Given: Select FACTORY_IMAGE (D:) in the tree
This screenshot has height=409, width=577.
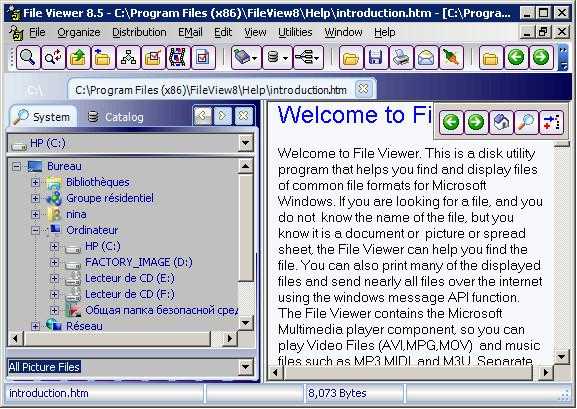Looking at the screenshot, I should pyautogui.click(x=139, y=262).
